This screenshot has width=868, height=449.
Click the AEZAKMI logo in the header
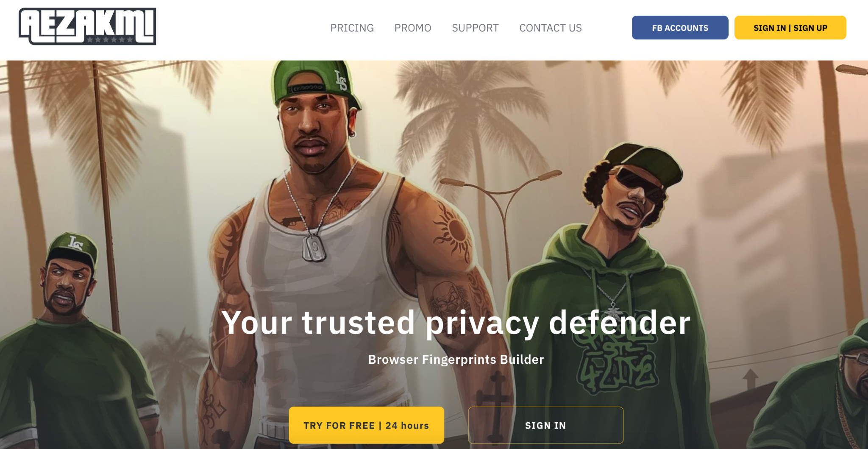point(87,26)
